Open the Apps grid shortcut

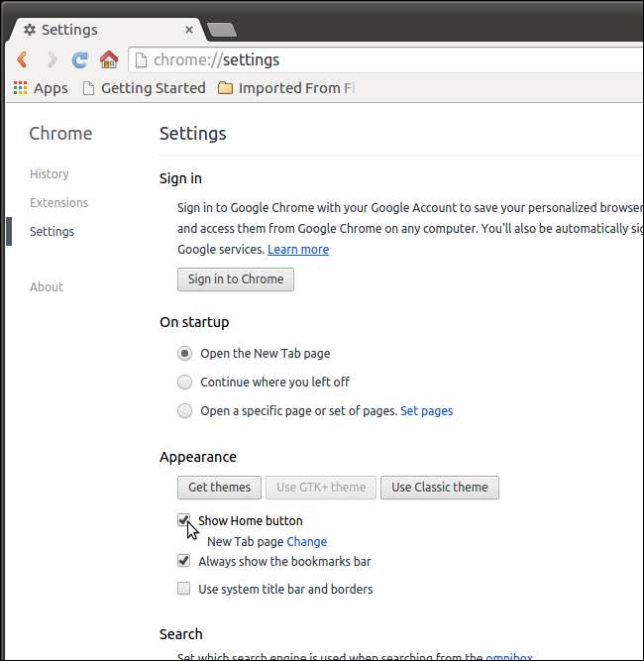click(41, 88)
